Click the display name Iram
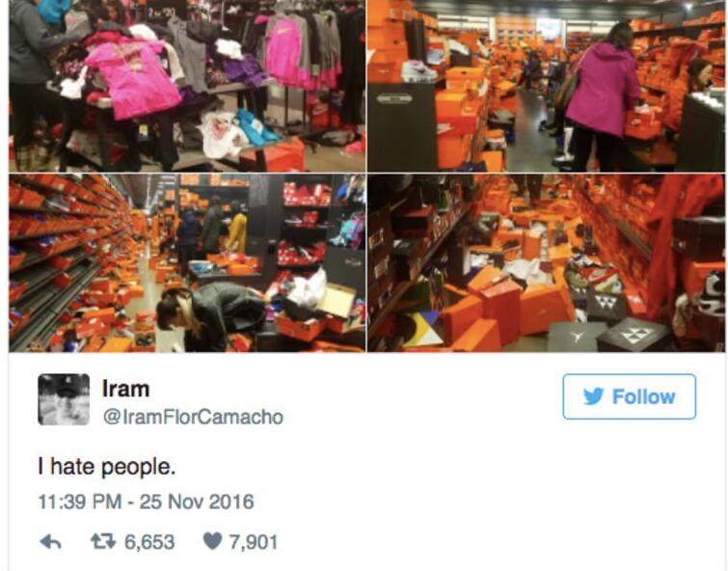 pyautogui.click(x=125, y=389)
